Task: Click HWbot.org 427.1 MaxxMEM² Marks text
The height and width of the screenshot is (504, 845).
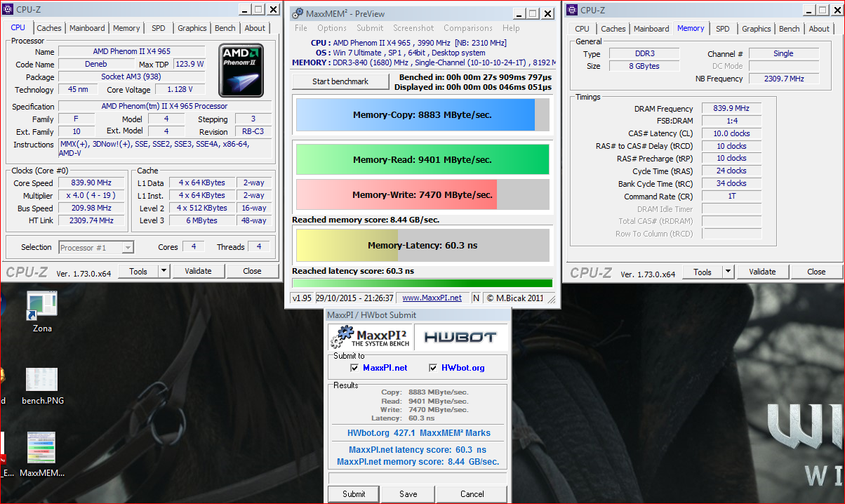Action: coord(419,433)
